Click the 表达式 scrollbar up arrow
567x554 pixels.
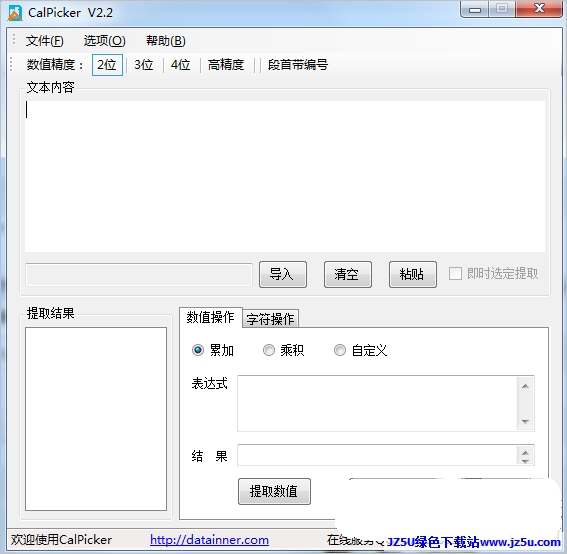coord(525,386)
